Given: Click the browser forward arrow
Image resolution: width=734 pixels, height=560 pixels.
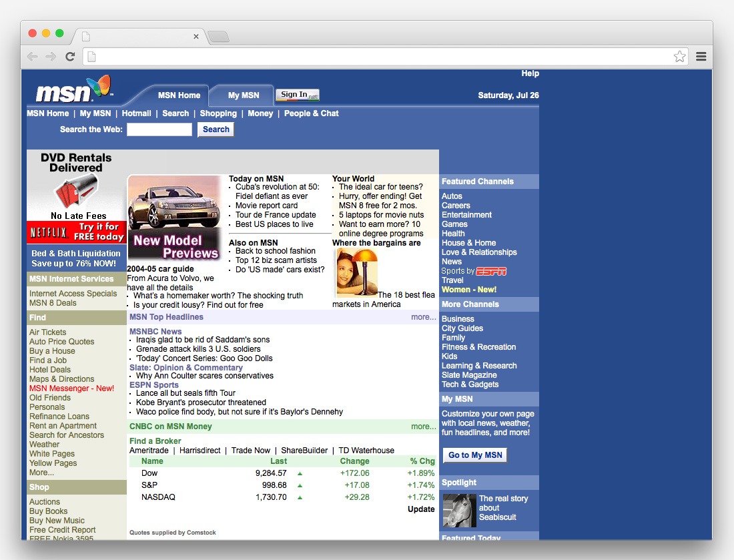Looking at the screenshot, I should click(51, 57).
